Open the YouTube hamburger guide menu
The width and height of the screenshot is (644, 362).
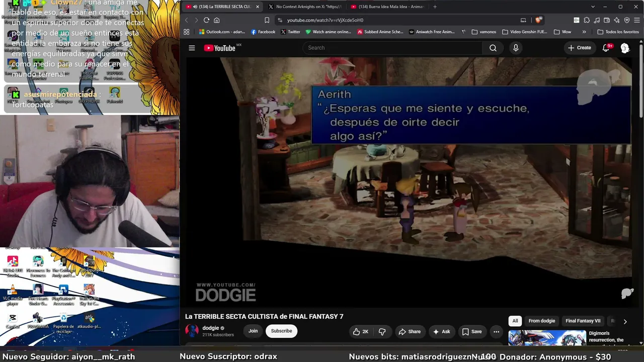192,48
